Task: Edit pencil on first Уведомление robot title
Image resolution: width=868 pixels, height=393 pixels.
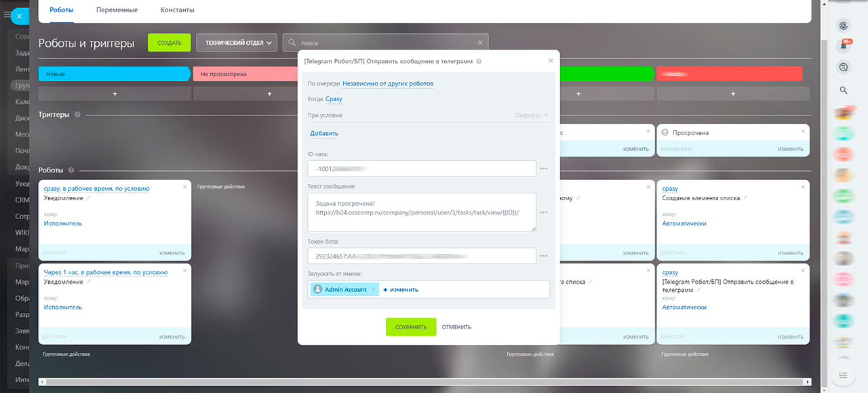Action: click(88, 198)
